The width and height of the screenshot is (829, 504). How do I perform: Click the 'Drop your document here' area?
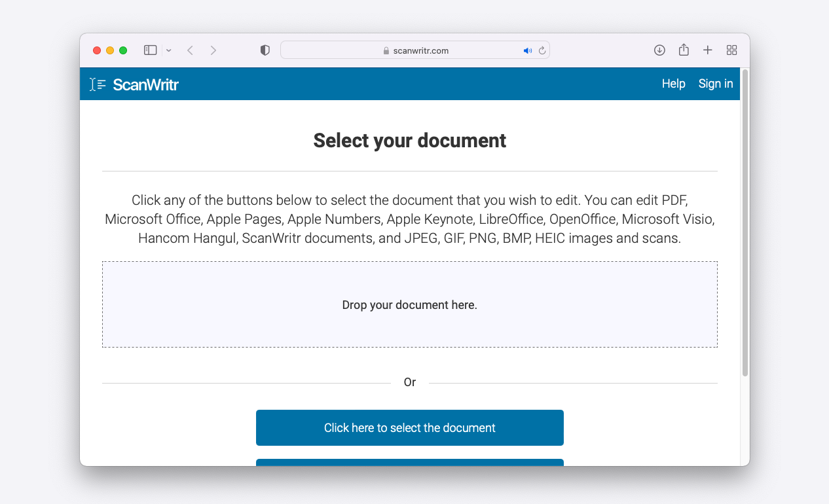point(410,304)
